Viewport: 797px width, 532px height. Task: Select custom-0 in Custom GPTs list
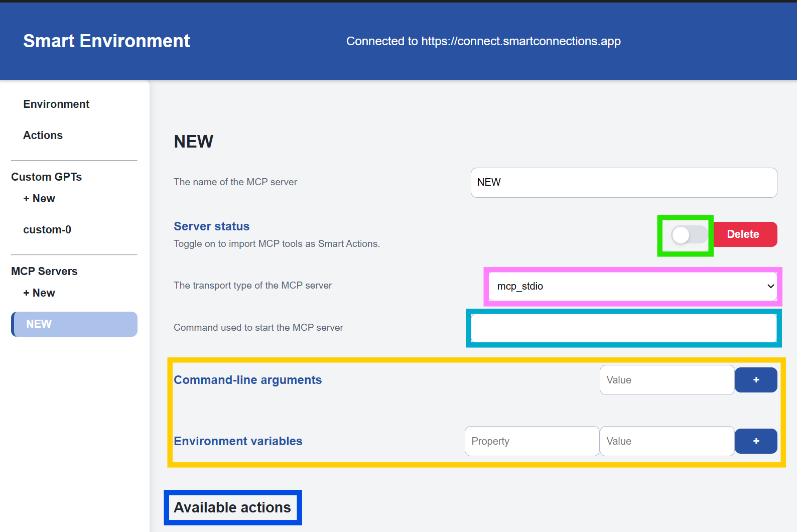pos(47,229)
